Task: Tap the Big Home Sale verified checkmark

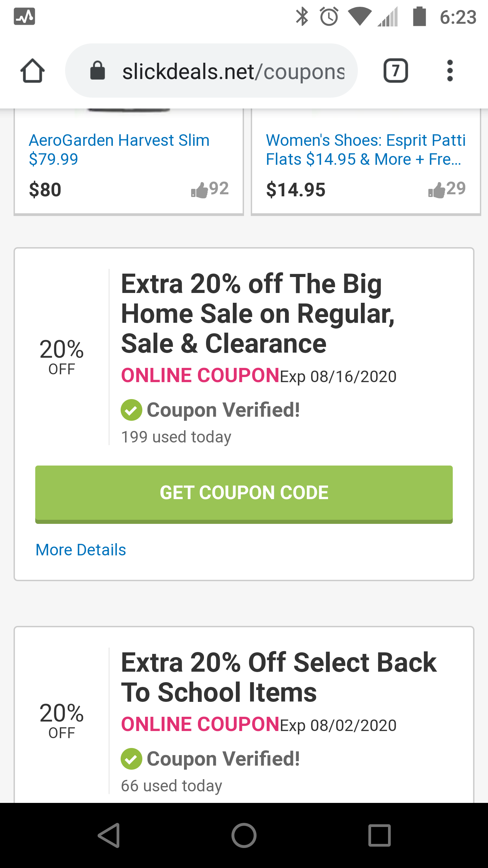Action: tap(131, 410)
